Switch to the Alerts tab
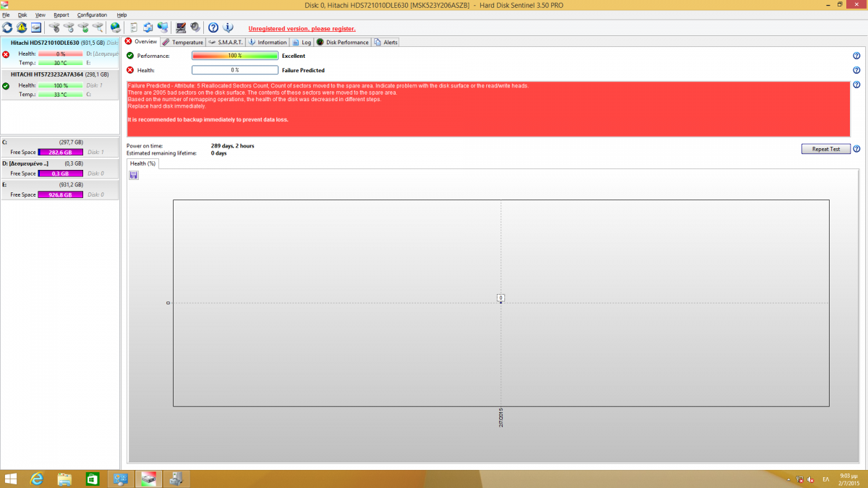 386,42
